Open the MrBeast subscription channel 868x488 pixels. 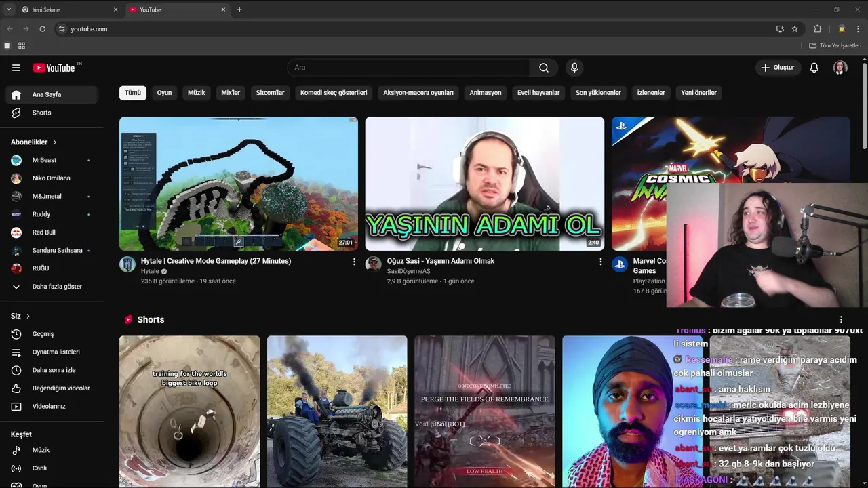[52, 160]
